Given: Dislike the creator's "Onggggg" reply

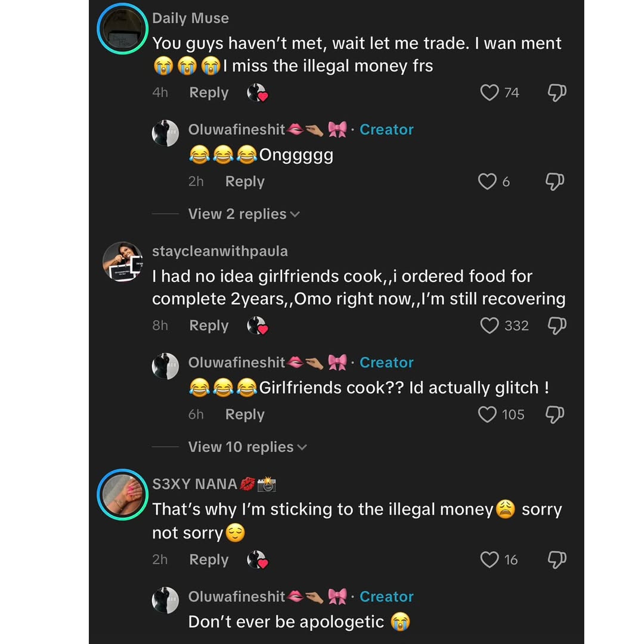Looking at the screenshot, I should (x=555, y=181).
